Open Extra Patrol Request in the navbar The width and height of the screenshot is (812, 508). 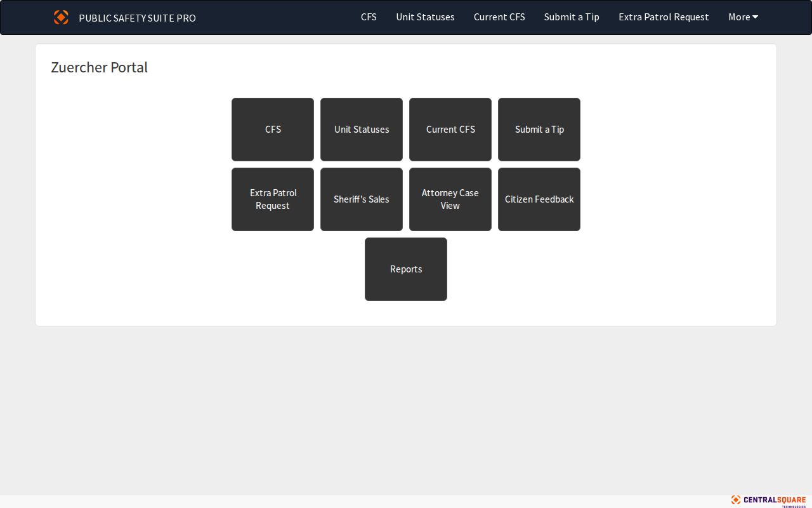[664, 17]
